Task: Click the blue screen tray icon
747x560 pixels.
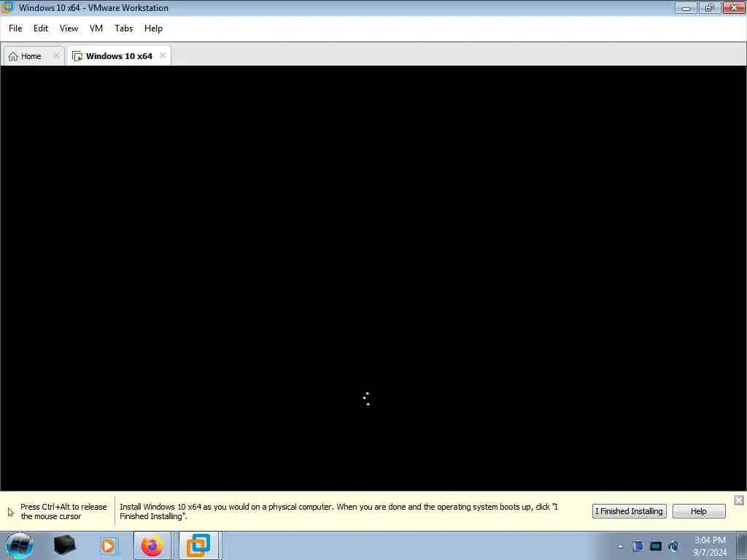Action: click(x=656, y=546)
